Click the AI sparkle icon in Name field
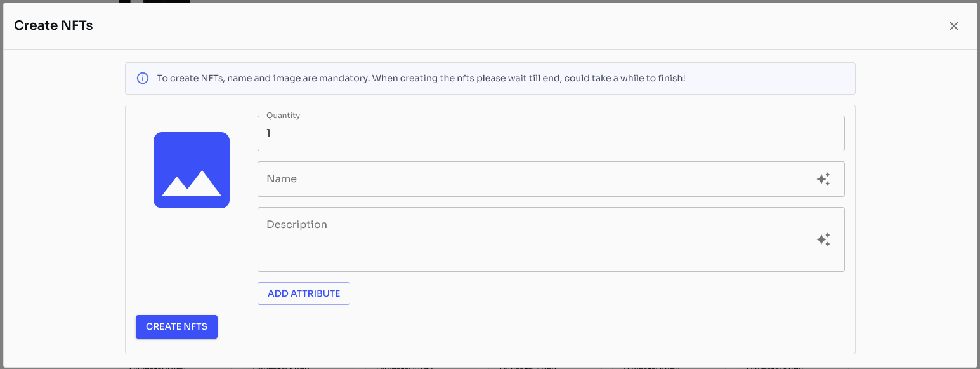The height and width of the screenshot is (369, 980). [x=823, y=179]
